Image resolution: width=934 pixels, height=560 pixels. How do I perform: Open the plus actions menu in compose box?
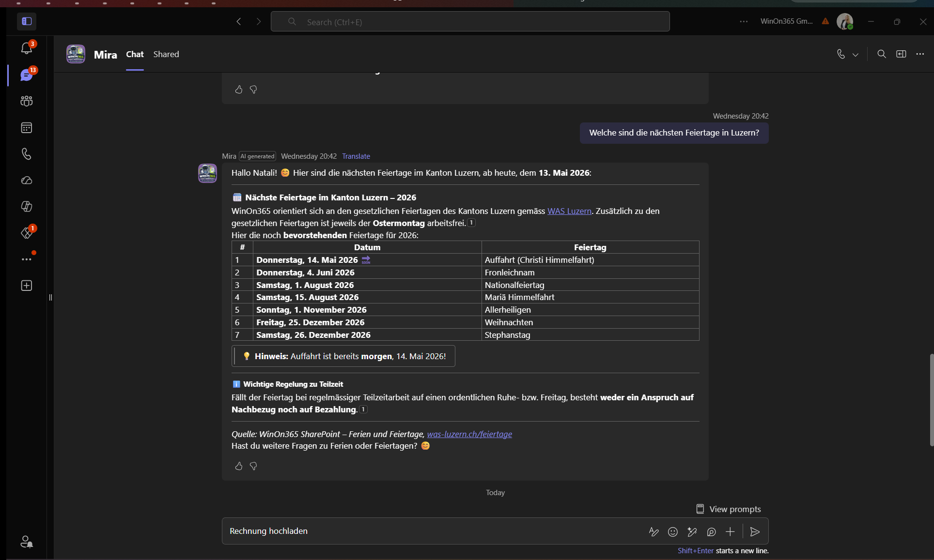730,532
